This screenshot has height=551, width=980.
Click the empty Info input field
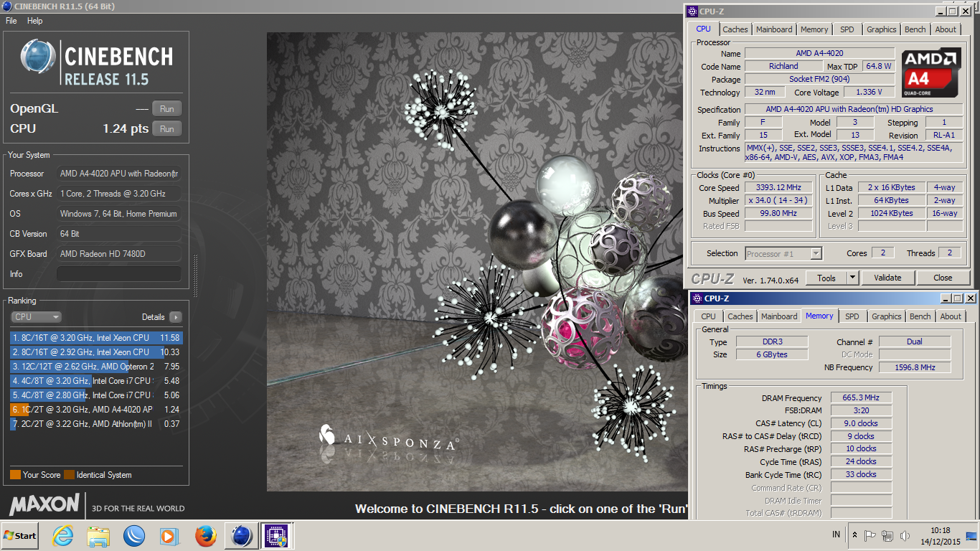119,274
